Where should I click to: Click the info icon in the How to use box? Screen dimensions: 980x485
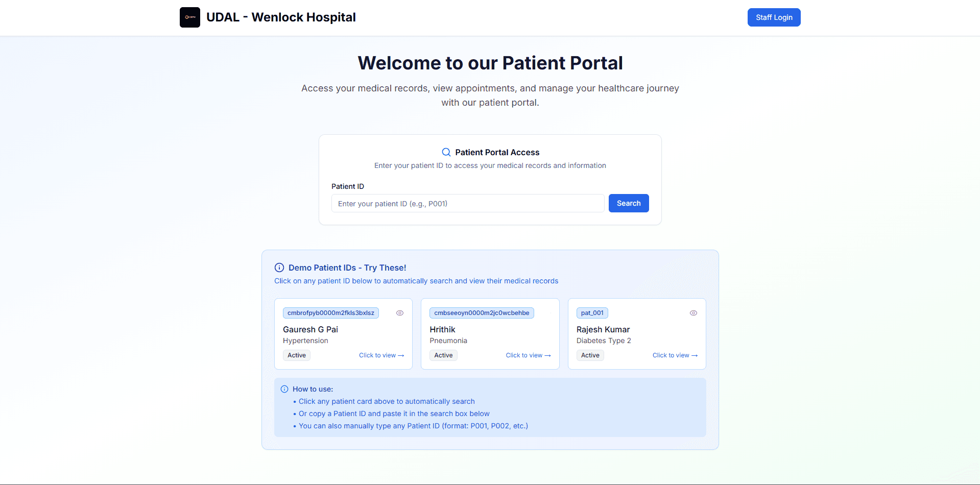pos(284,389)
